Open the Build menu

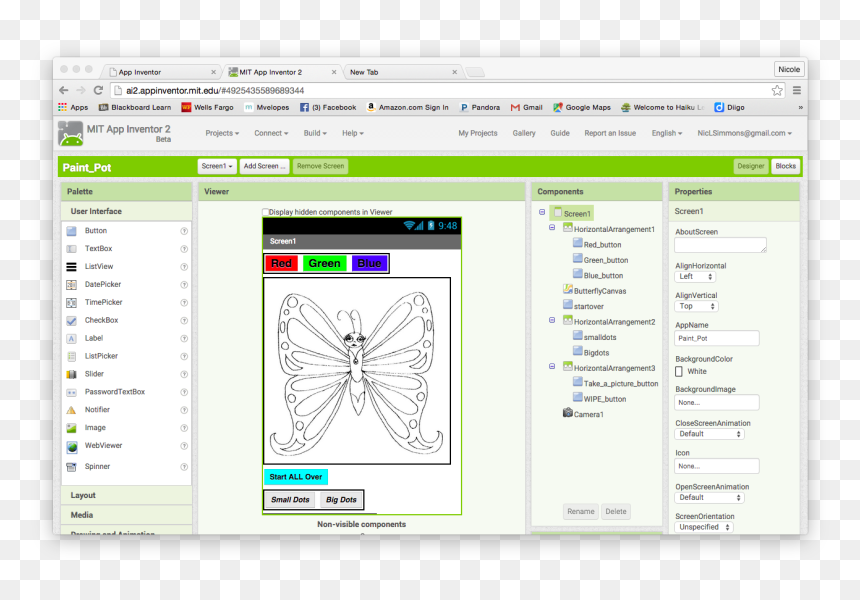tap(315, 133)
